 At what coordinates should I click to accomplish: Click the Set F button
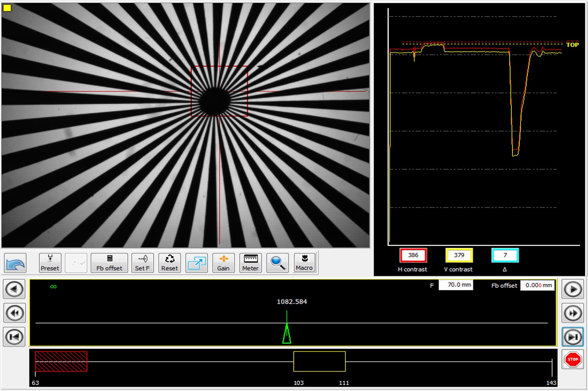[142, 263]
